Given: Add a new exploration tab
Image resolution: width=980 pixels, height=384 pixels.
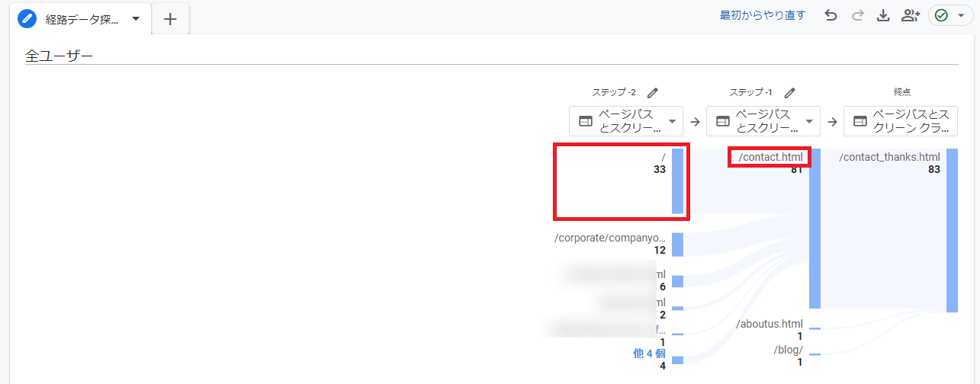Looking at the screenshot, I should [170, 20].
